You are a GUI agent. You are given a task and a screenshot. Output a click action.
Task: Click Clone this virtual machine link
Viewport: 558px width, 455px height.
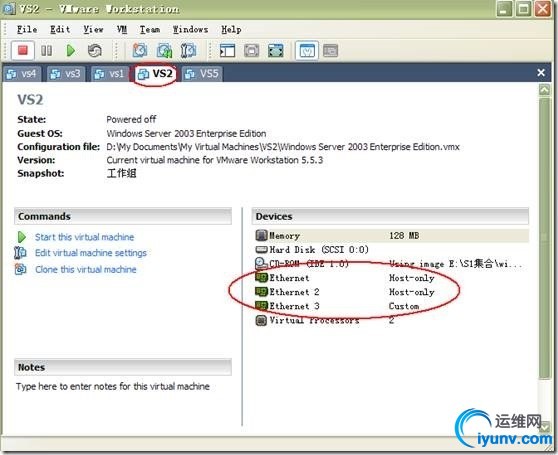click(x=85, y=269)
